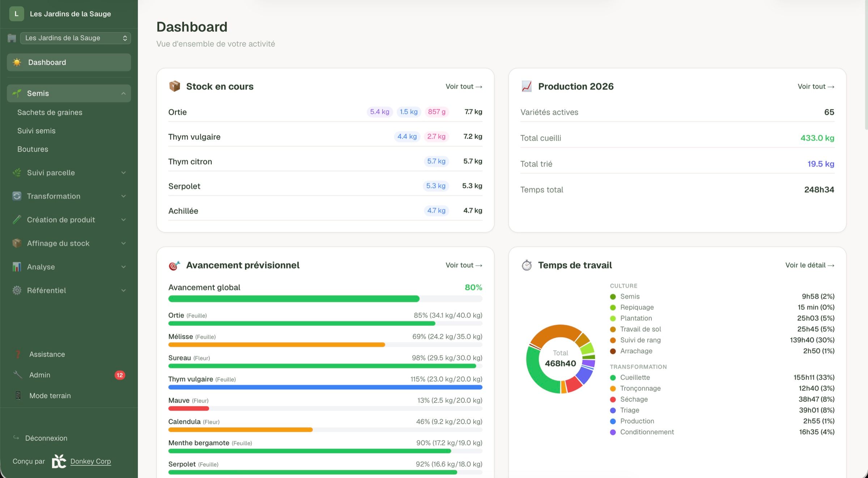Expand the Analyse section chevron

tap(124, 267)
